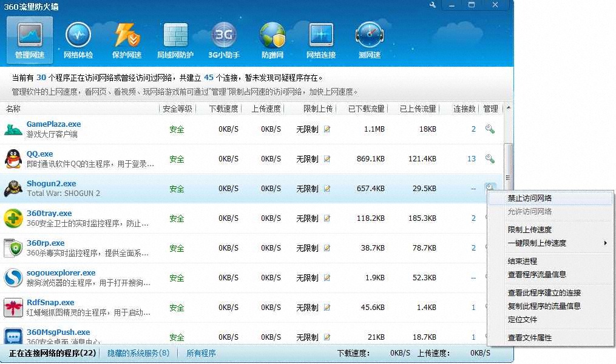Launch the 3G小助手 tool
This screenshot has width=616, height=364.
coord(224,41)
